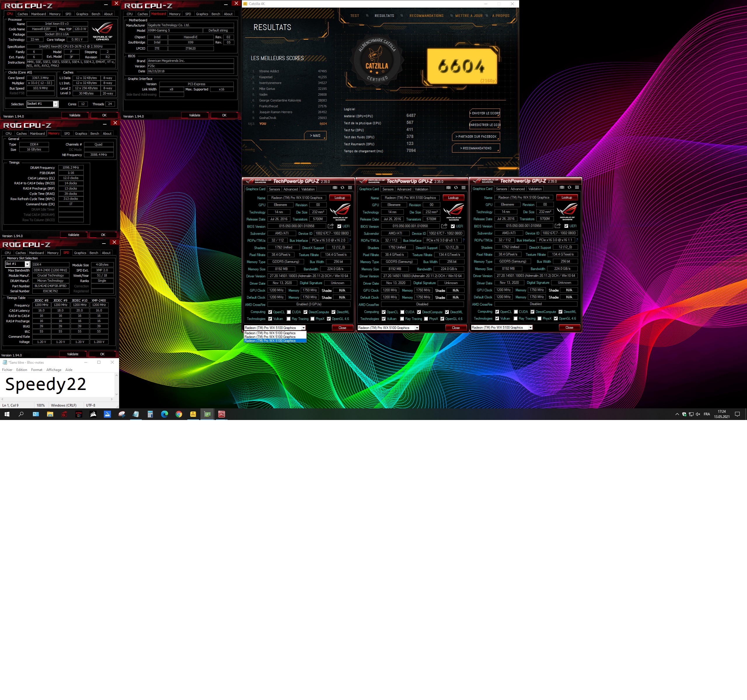Toggle DirectCompute checkbox in middle GPU-Z window
Image resolution: width=747 pixels, height=700 pixels.
419,312
